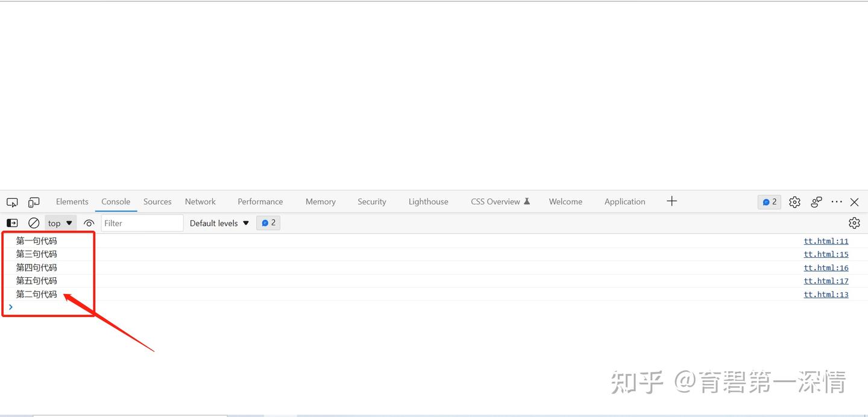The width and height of the screenshot is (868, 417).
Task: Clear the console with the clear icon
Action: [x=34, y=222]
